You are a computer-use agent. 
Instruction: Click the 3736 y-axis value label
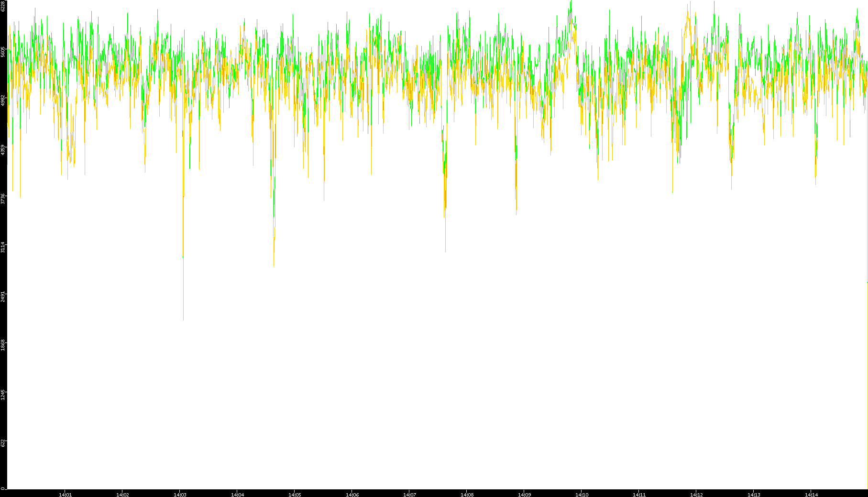(x=3, y=199)
